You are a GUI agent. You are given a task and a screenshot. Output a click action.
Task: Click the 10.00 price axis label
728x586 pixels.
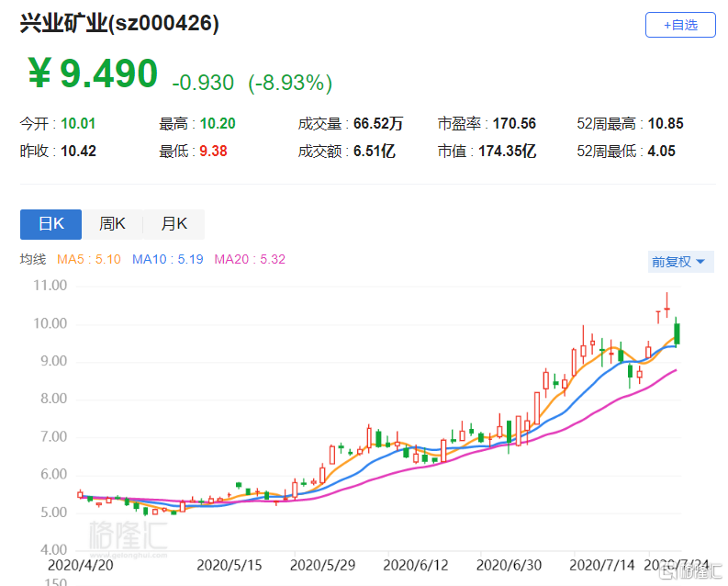click(50, 323)
